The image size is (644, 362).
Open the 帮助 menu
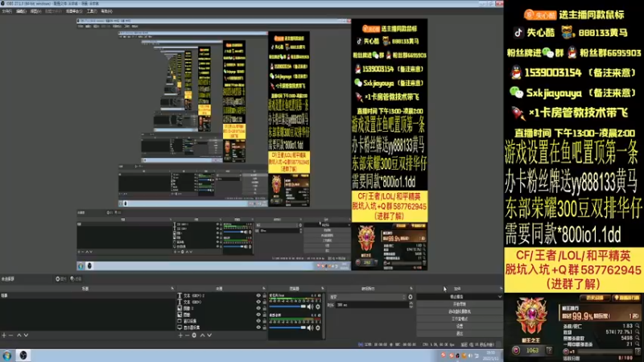point(106,11)
